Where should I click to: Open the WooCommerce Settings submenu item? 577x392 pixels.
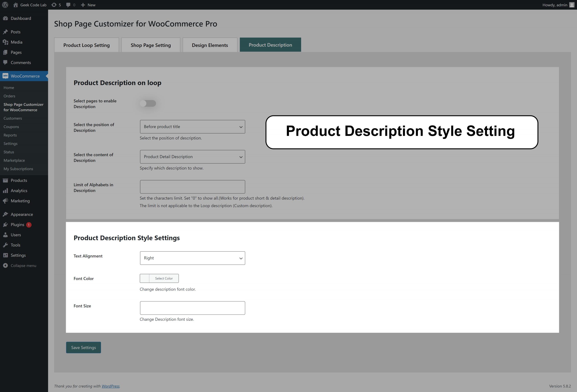click(x=10, y=144)
